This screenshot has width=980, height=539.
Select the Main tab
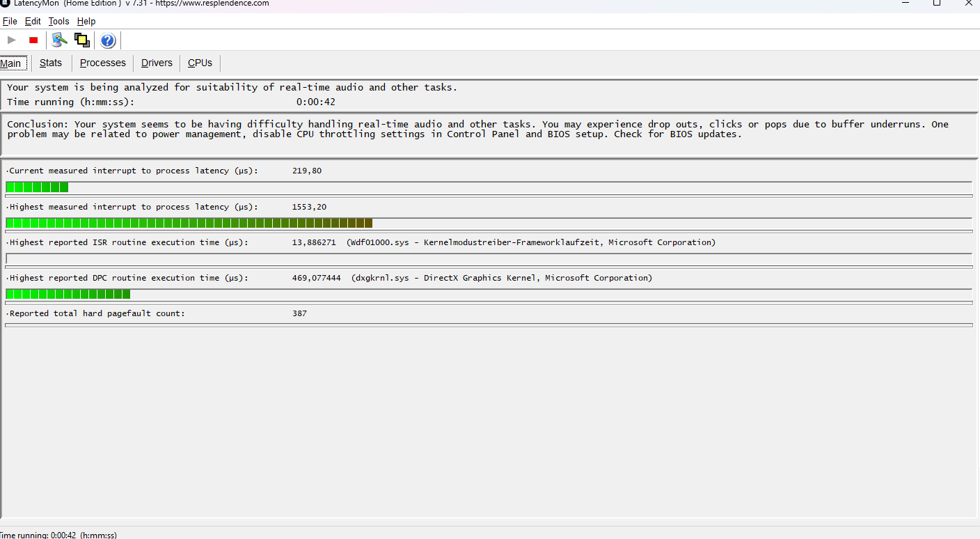pos(12,63)
